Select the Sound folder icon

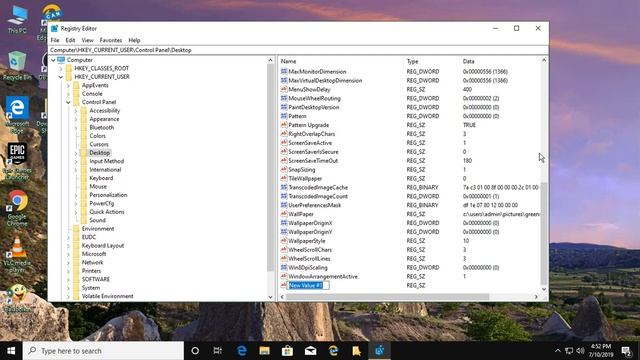pos(84,220)
